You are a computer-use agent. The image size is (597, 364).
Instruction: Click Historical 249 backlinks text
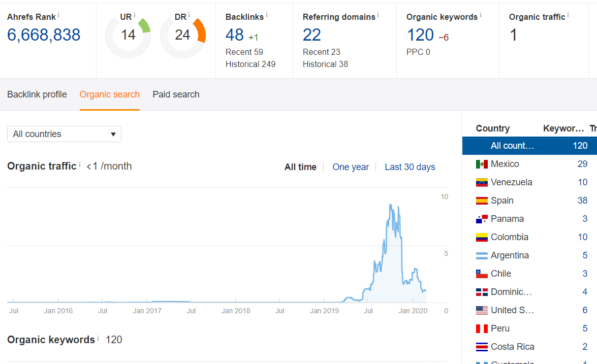250,64
